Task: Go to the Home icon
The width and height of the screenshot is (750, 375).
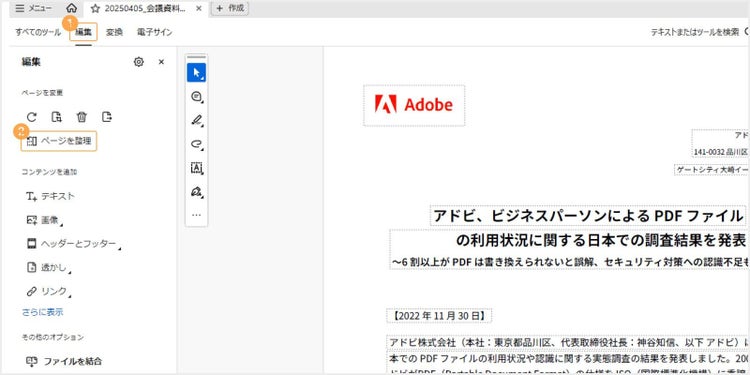Action: 71,8
